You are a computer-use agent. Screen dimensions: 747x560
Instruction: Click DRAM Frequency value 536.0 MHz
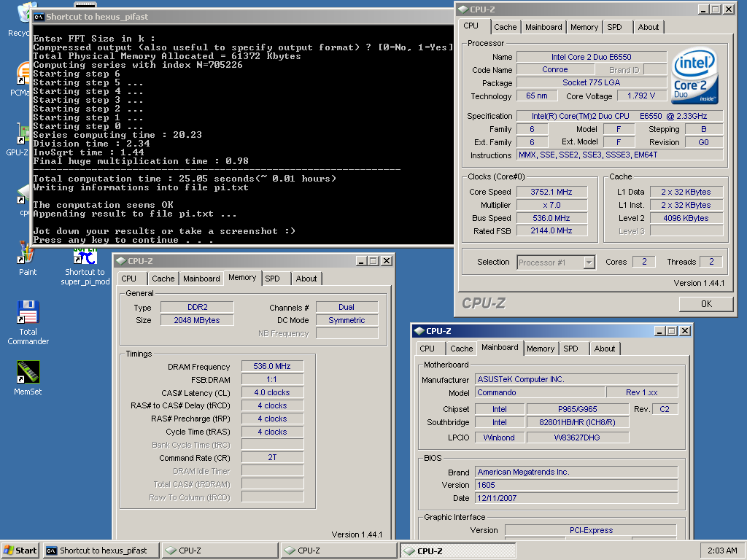[x=272, y=366]
